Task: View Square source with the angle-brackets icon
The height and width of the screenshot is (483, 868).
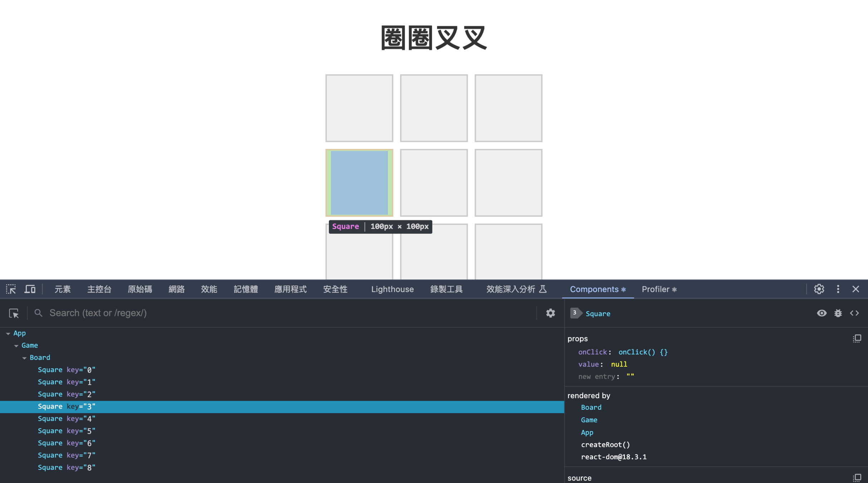Action: (x=854, y=313)
